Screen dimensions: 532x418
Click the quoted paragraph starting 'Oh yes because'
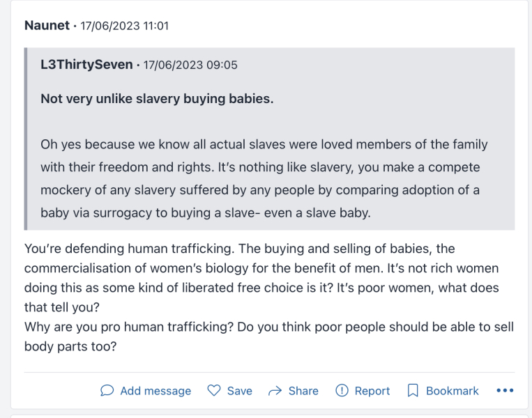[264, 179]
